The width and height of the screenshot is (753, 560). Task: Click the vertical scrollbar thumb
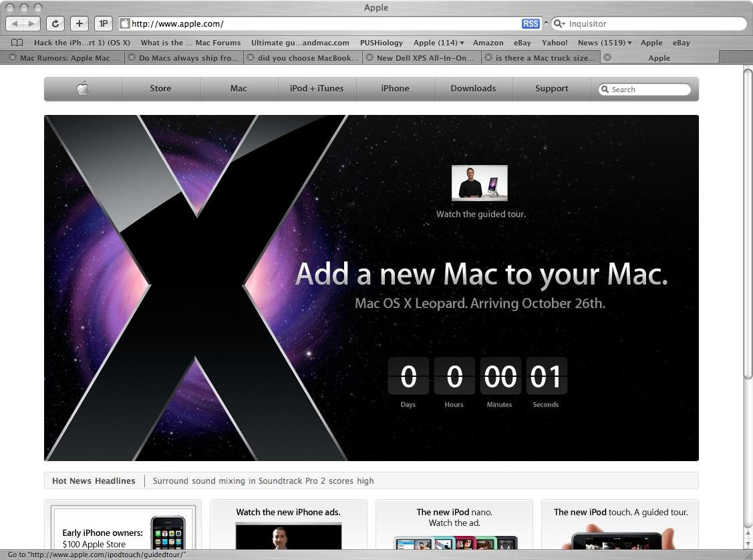(x=748, y=224)
